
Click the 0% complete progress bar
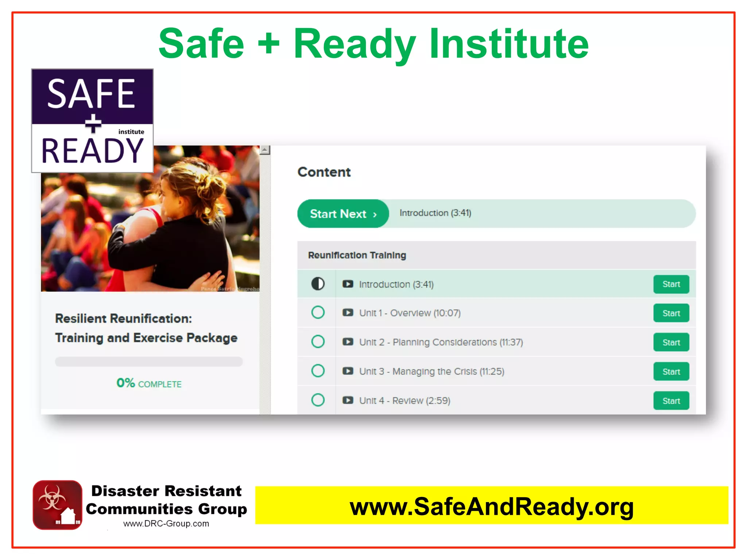pyautogui.click(x=149, y=362)
